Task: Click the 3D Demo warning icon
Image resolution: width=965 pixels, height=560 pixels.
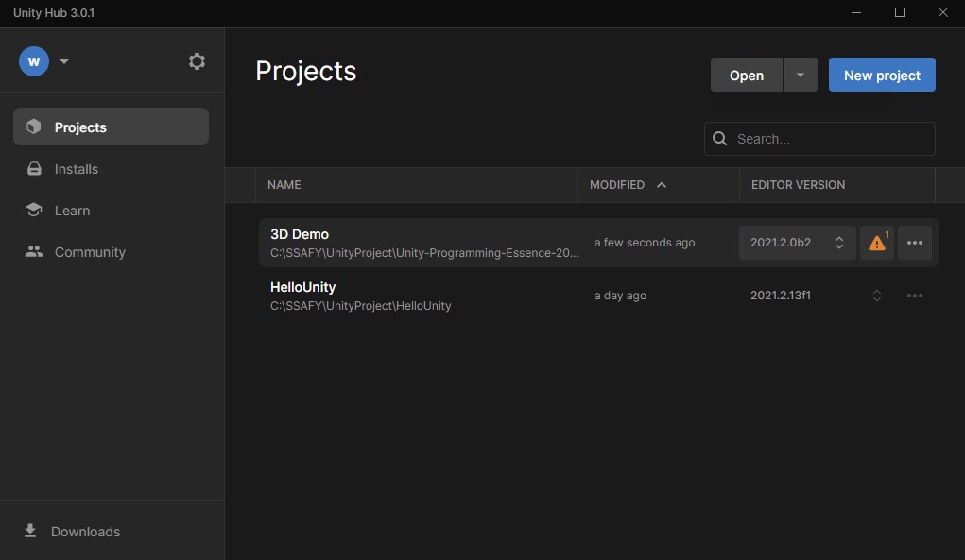Action: (x=877, y=243)
